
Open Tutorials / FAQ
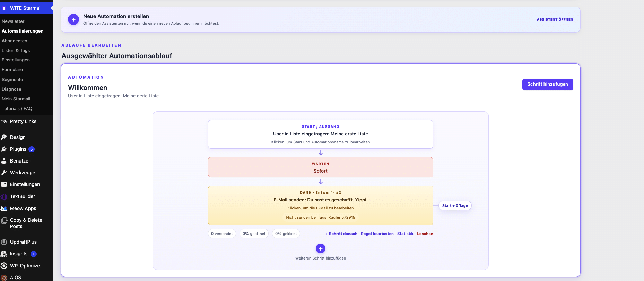[x=17, y=108]
